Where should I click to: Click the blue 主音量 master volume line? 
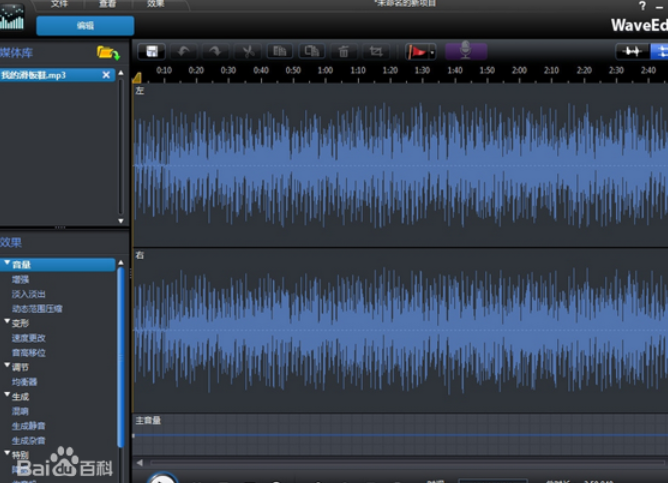(400, 435)
